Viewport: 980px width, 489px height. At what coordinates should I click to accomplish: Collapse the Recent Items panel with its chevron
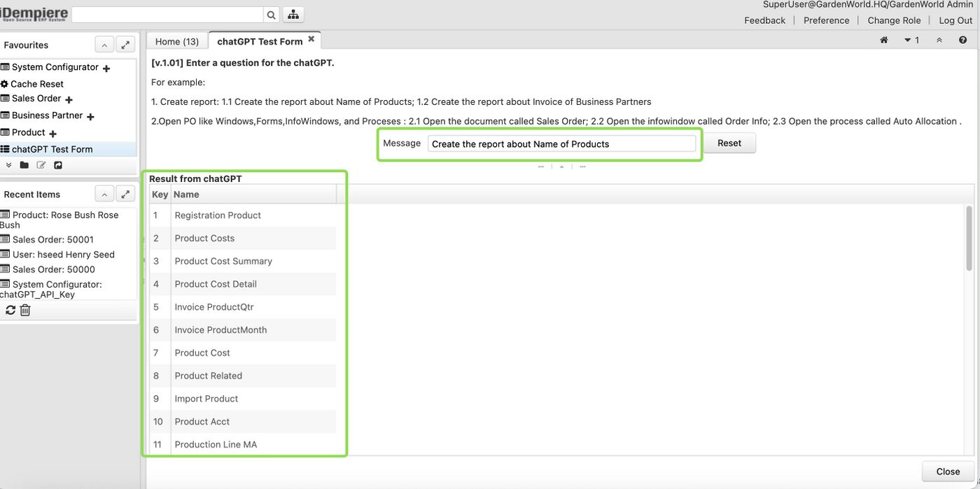click(x=104, y=194)
